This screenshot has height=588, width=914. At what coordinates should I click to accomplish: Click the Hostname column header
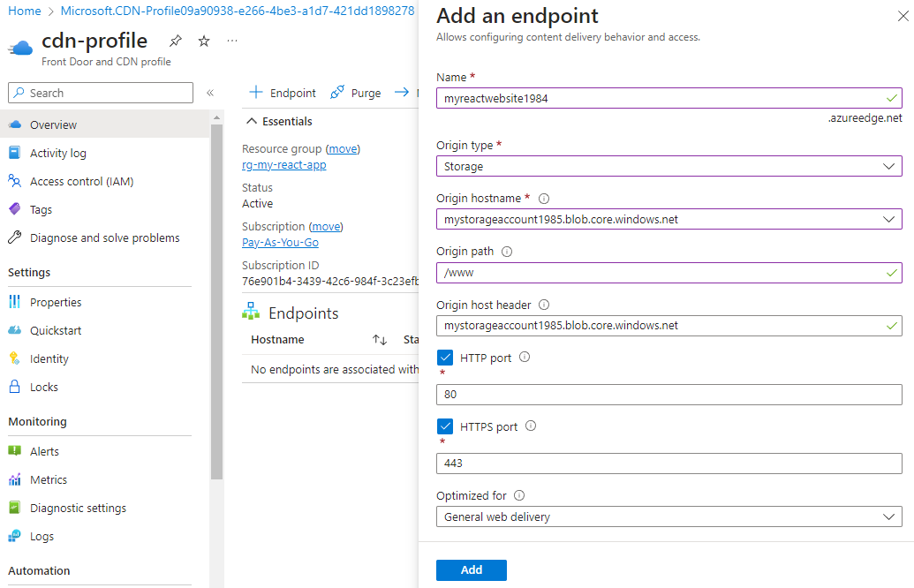pos(277,340)
